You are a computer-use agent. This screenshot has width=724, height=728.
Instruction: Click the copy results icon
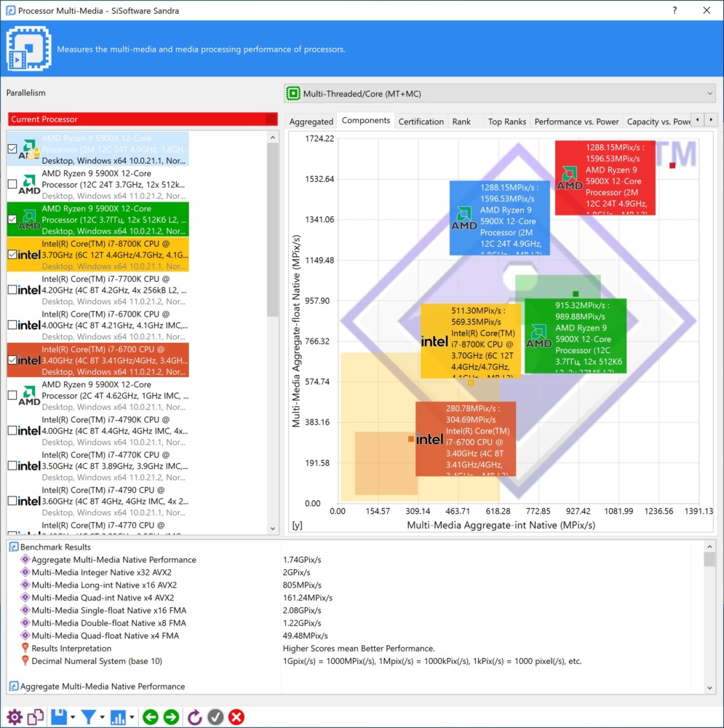36,717
